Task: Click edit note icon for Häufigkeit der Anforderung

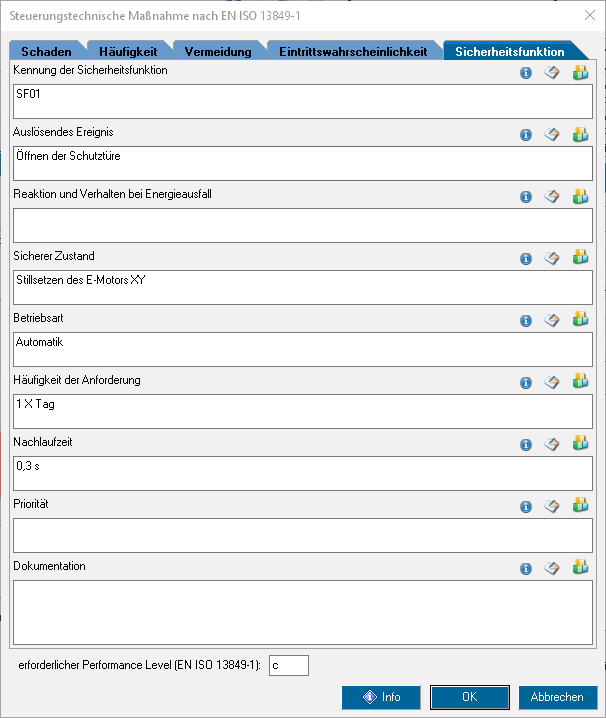Action: click(x=551, y=382)
